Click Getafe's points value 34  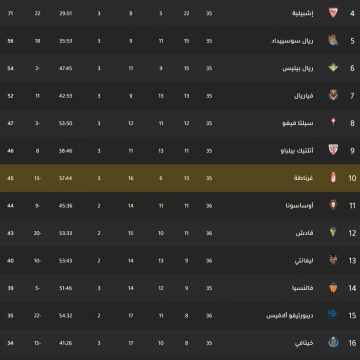point(10,343)
